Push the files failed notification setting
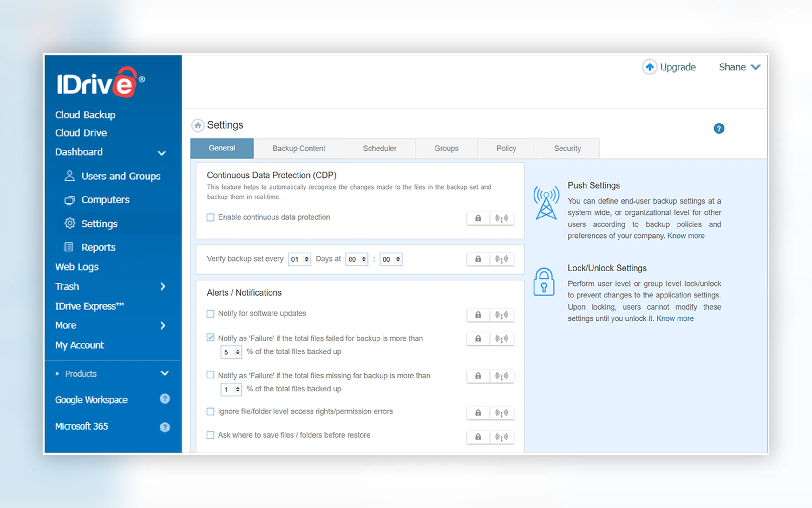 [x=501, y=338]
